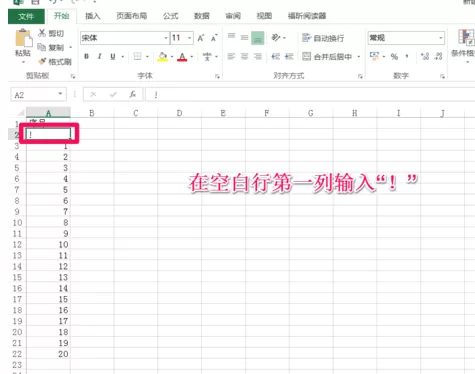The image size is (475, 374).
Task: Open the File (文件) tab
Action: pos(26,16)
